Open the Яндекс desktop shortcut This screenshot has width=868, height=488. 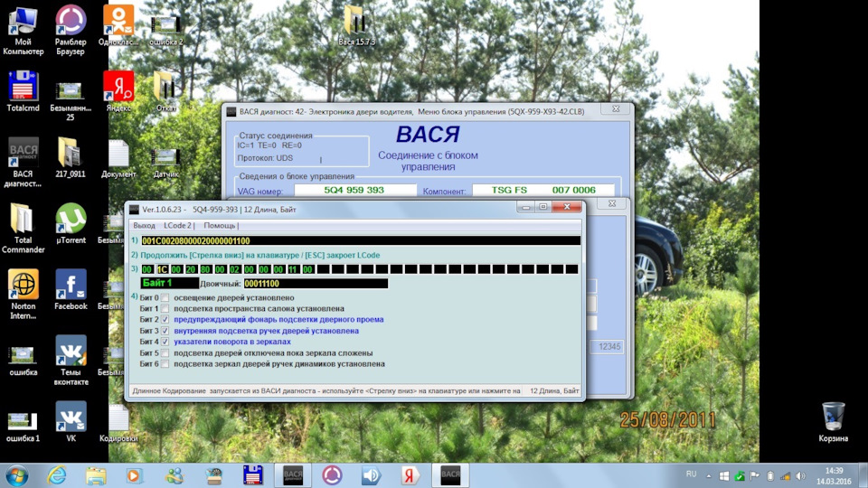[x=118, y=91]
